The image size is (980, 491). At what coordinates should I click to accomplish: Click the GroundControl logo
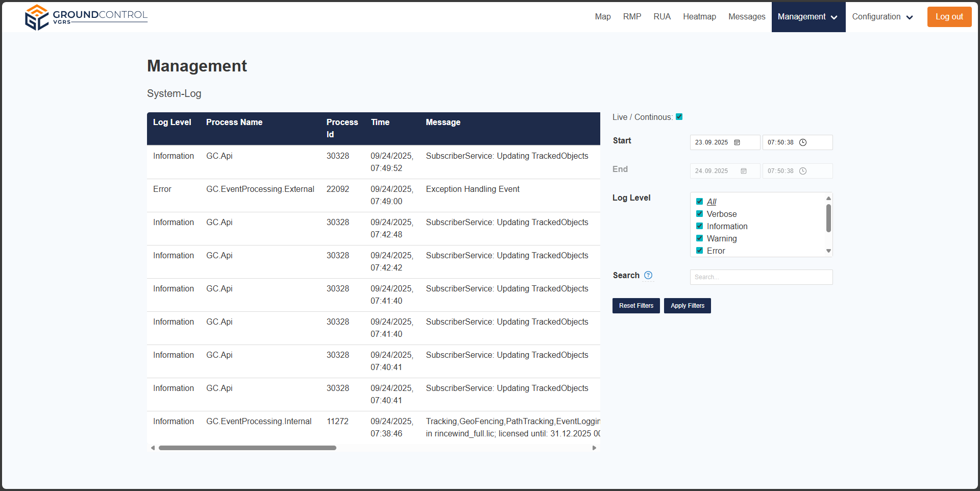click(86, 17)
